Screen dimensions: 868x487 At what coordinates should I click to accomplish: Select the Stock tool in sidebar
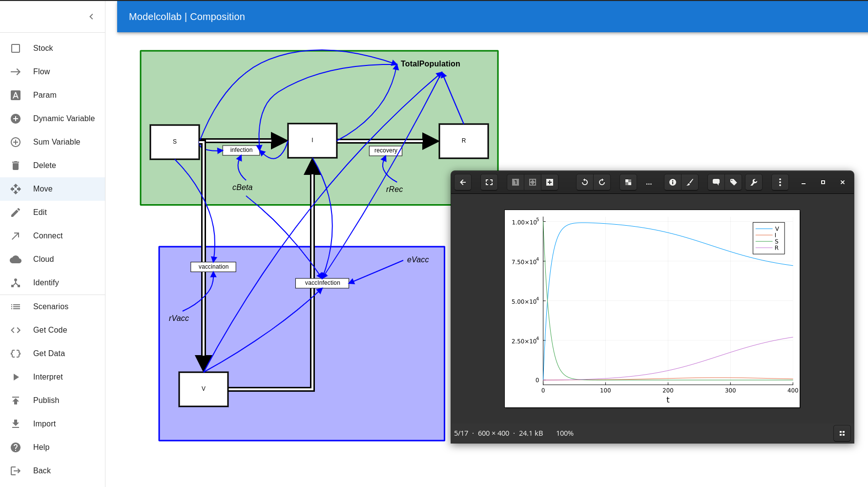(43, 48)
